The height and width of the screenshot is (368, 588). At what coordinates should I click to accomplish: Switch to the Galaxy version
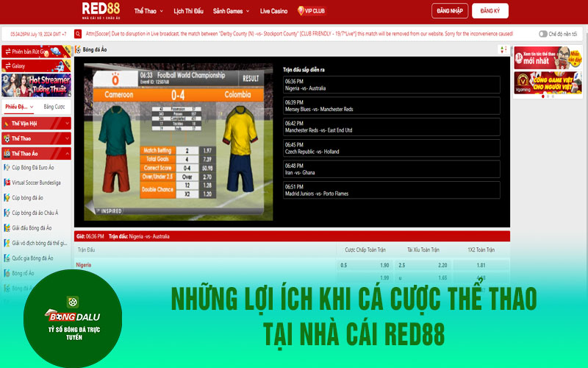(x=36, y=66)
